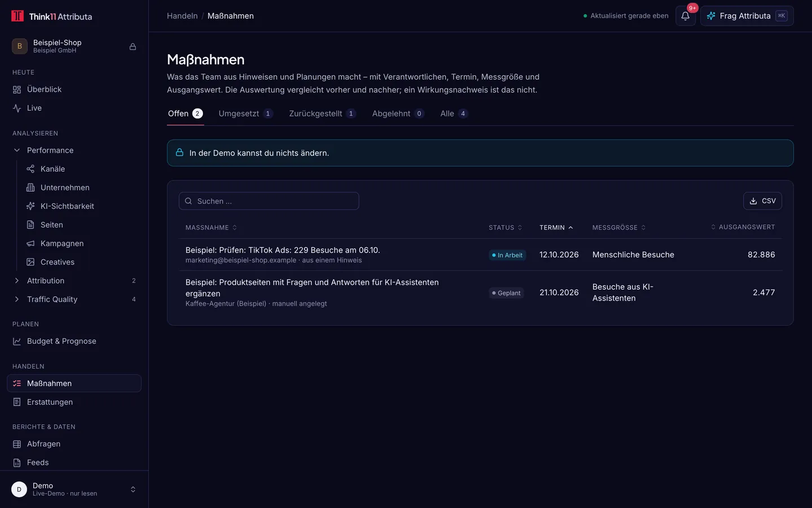Sort table by Messgröße column
Image resolution: width=812 pixels, height=508 pixels.
[619, 227]
